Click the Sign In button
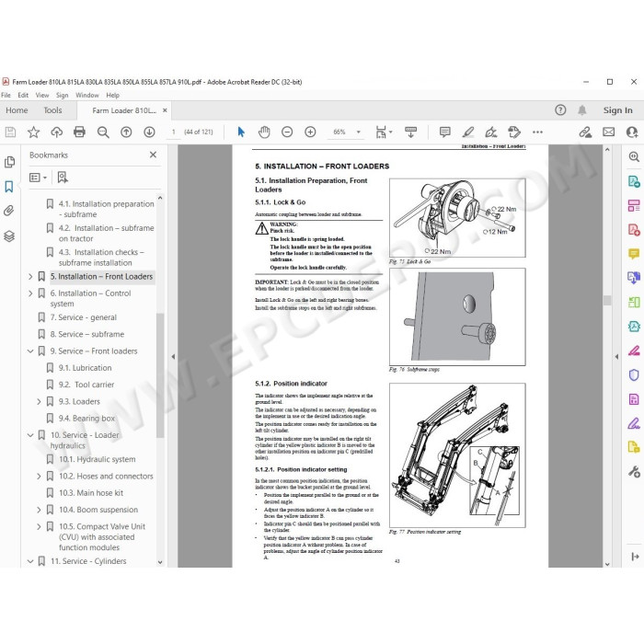 pyautogui.click(x=617, y=110)
